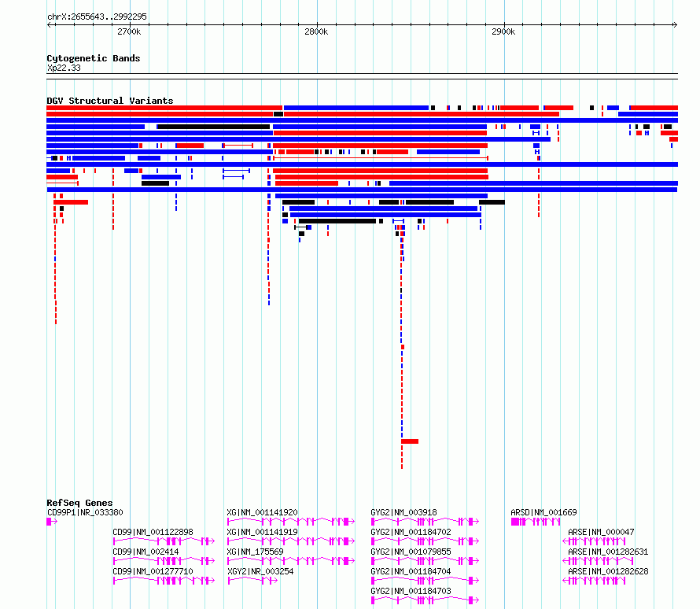
Task: Click the 2800k ruler tick label
Action: point(316,31)
